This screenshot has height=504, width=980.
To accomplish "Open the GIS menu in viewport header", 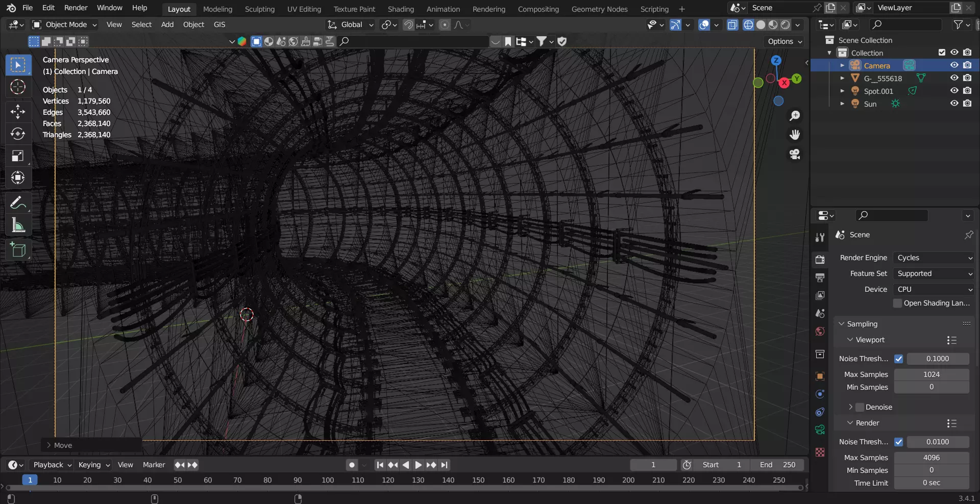I will point(219,24).
